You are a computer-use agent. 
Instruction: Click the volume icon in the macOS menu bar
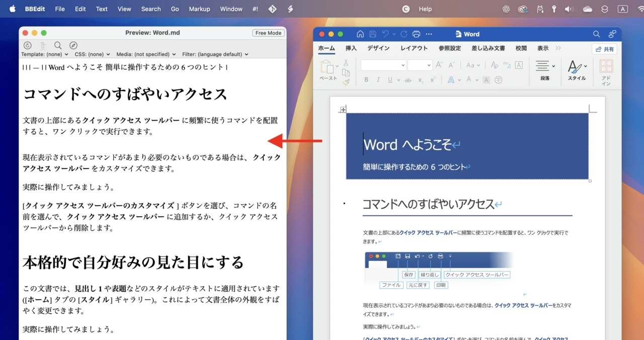(x=569, y=9)
